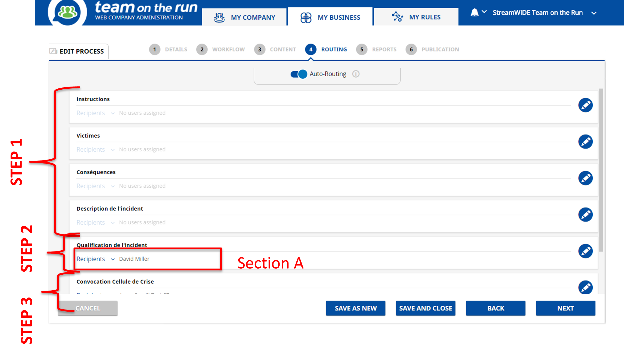Click the CANCEL button
624x364 pixels.
pos(87,308)
